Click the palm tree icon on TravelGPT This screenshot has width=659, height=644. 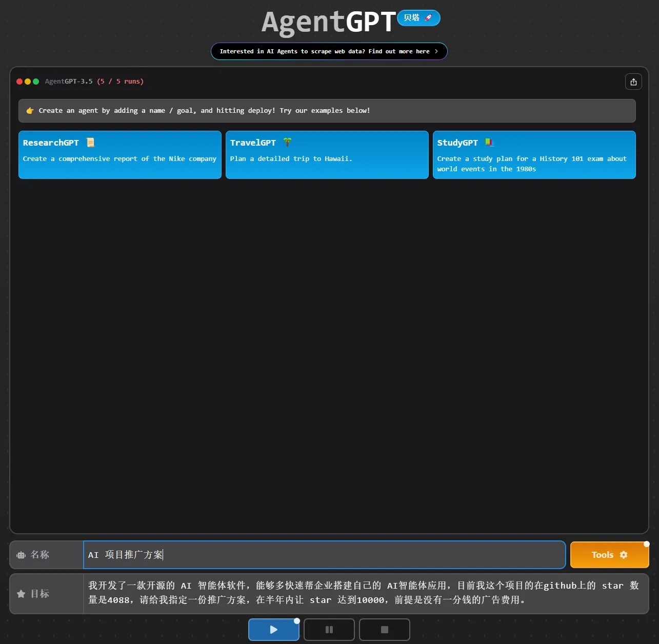[288, 143]
